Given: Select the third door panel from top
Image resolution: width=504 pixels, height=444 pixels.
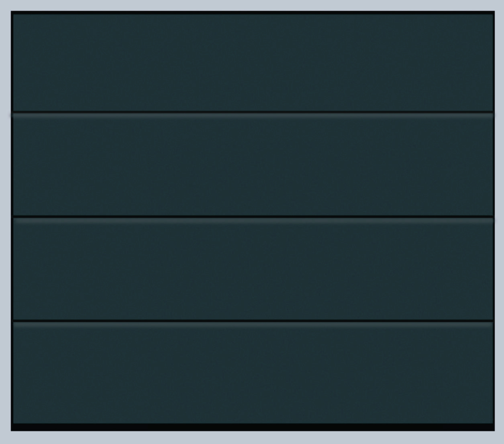Looking at the screenshot, I should click(253, 269).
